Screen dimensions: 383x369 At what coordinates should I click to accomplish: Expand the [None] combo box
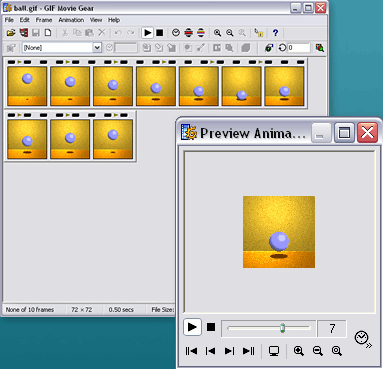tap(97, 48)
